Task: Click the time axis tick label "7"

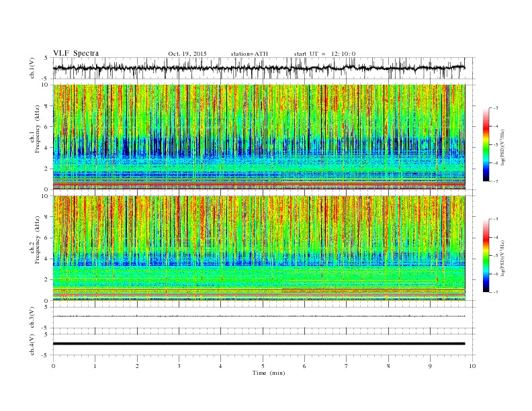Action: coord(347,366)
